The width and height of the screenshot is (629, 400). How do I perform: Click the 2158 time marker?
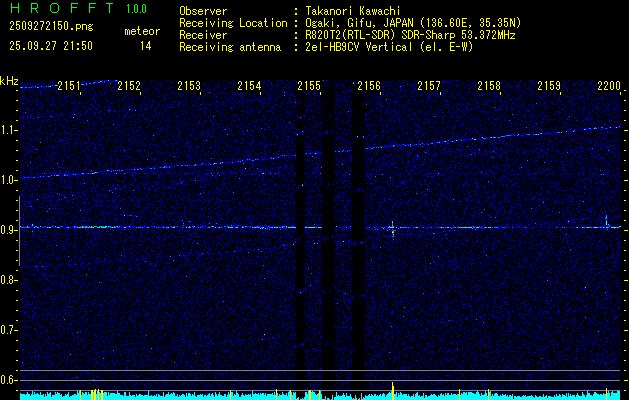point(489,86)
